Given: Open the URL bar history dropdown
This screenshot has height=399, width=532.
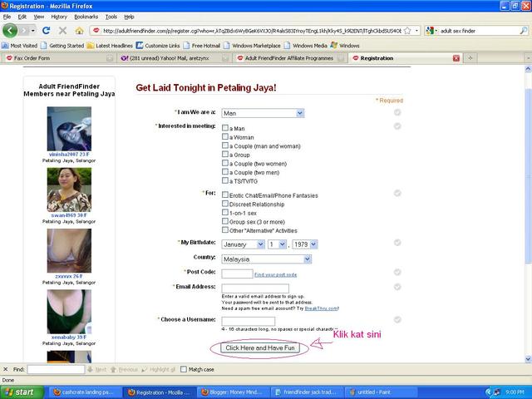Looking at the screenshot, I should pos(416,31).
